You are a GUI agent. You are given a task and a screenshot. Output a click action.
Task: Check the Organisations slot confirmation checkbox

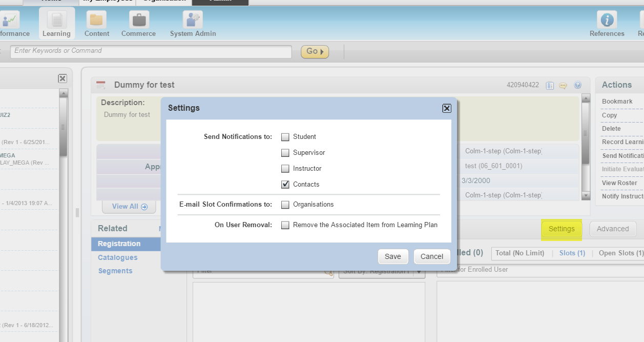point(285,205)
